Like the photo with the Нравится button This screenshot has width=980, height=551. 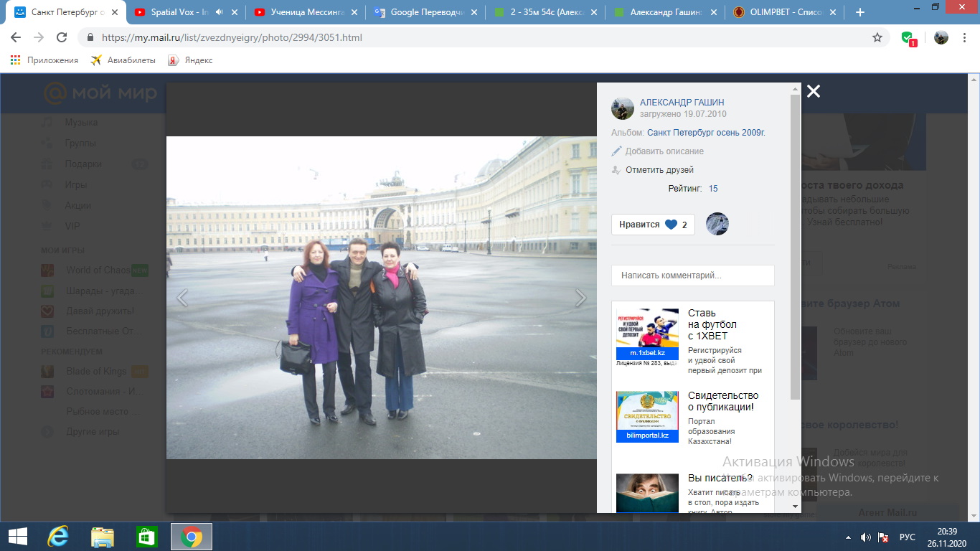click(x=653, y=225)
